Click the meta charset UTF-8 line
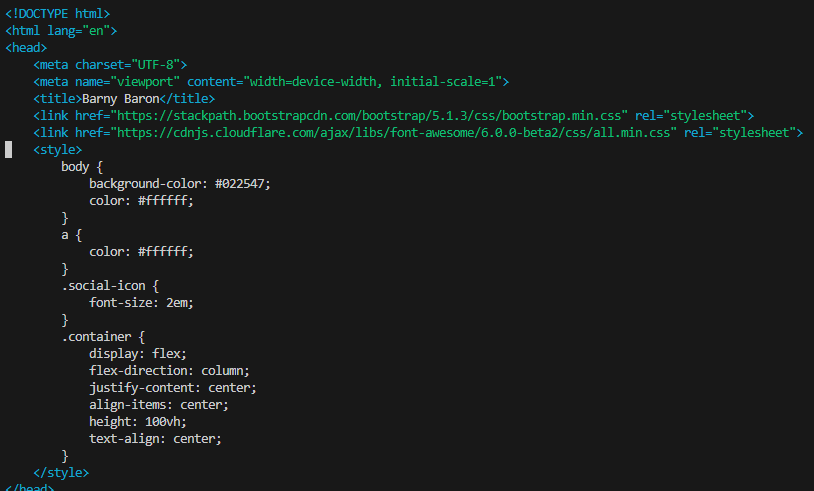The height and width of the screenshot is (491, 814). [x=110, y=65]
